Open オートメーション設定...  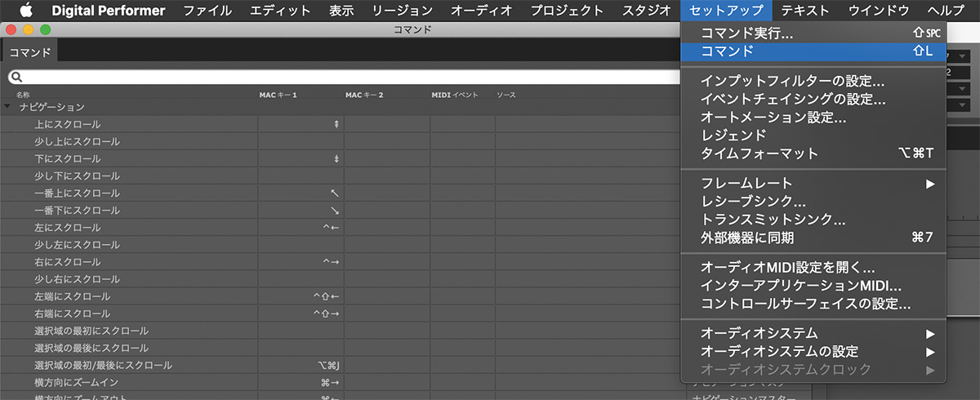[x=813, y=118]
